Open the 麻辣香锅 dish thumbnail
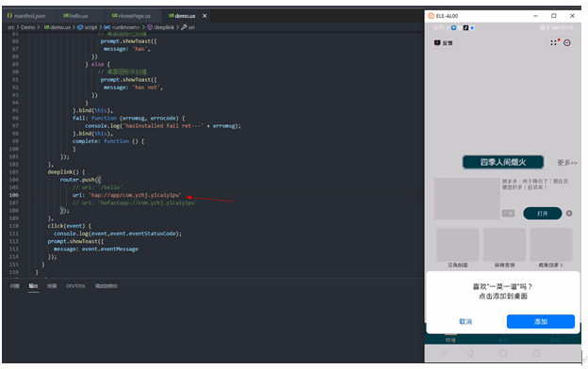Image resolution: width=588 pixels, height=369 pixels. [504, 244]
